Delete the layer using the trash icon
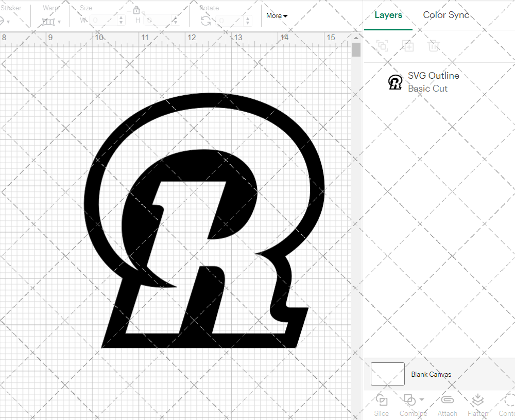This screenshot has width=515, height=420. coord(434,46)
